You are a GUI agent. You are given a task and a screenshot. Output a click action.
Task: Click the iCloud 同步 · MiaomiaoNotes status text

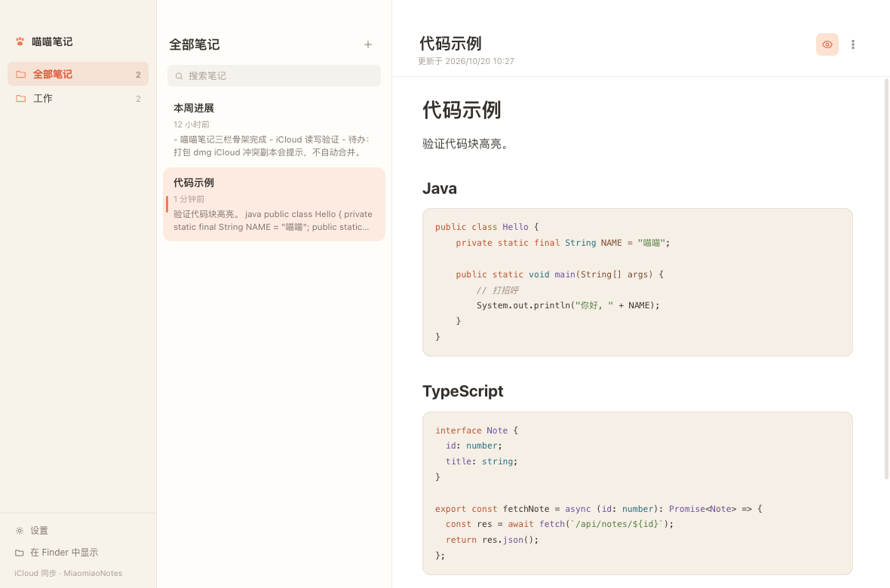(x=68, y=573)
